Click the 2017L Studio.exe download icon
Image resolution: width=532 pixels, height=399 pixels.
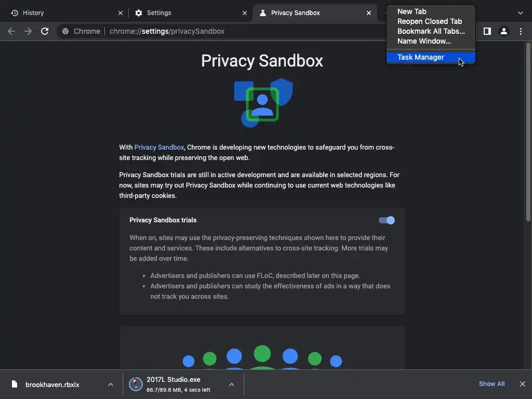[136, 384]
